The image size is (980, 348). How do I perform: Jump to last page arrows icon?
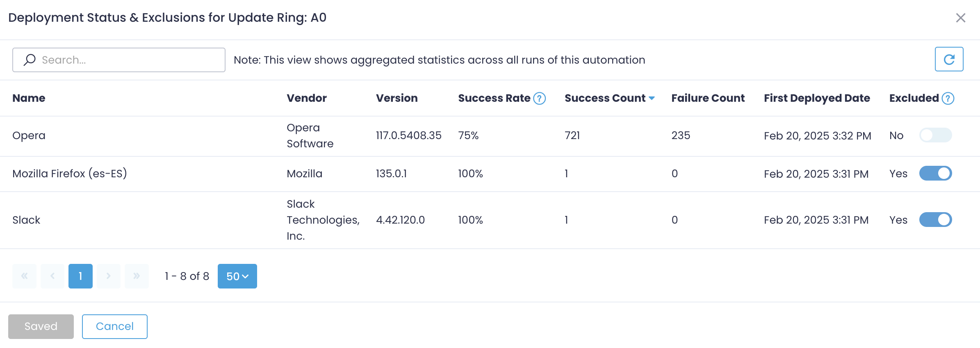pos(137,276)
